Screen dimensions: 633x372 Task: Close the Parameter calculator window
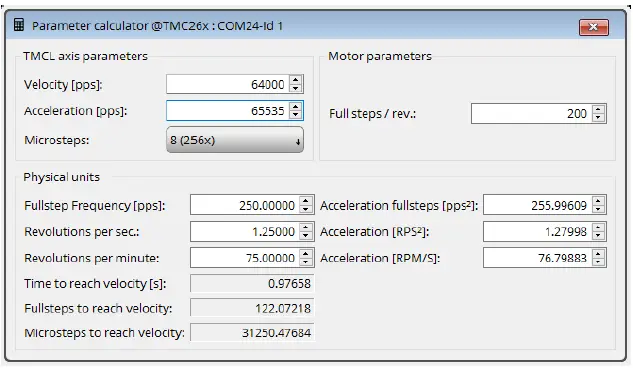593,27
